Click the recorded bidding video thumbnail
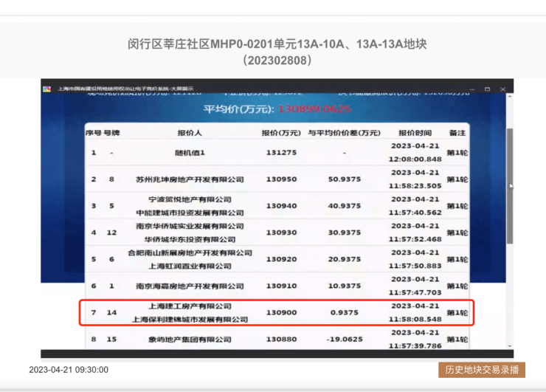The height and width of the screenshot is (392, 546). point(277,218)
